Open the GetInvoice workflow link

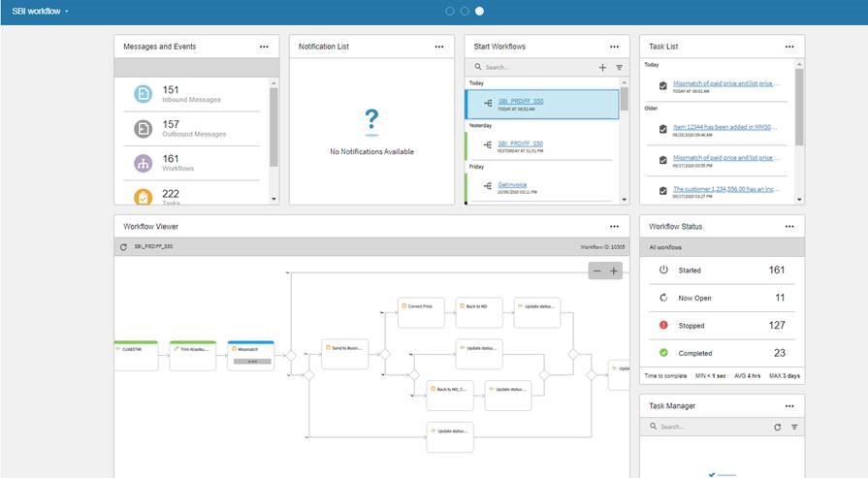tap(511, 183)
